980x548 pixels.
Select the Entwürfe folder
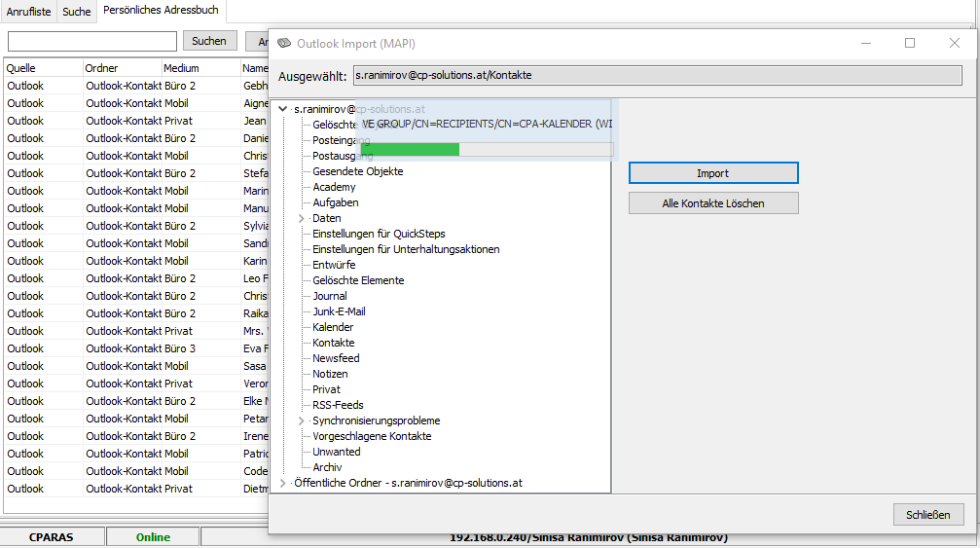click(x=334, y=265)
